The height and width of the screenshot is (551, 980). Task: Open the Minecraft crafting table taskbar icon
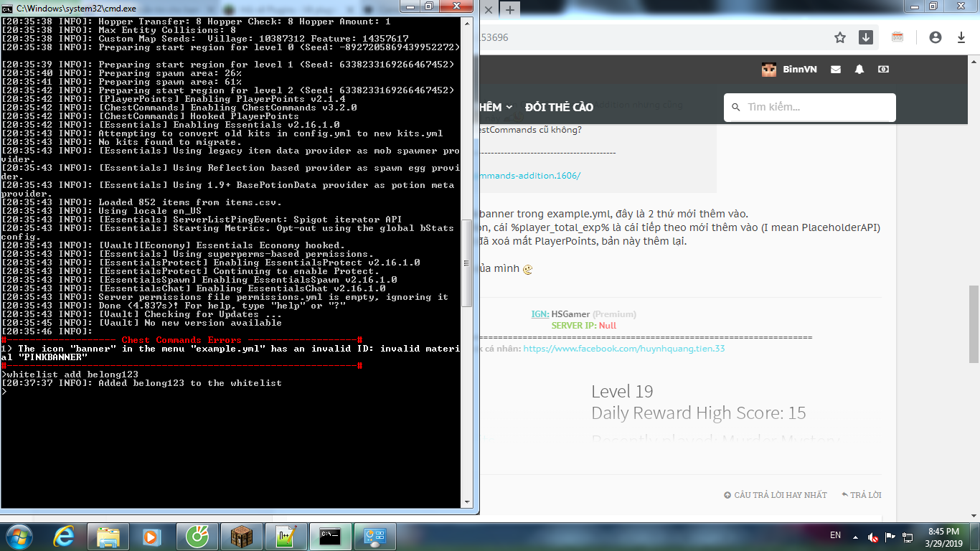click(241, 537)
